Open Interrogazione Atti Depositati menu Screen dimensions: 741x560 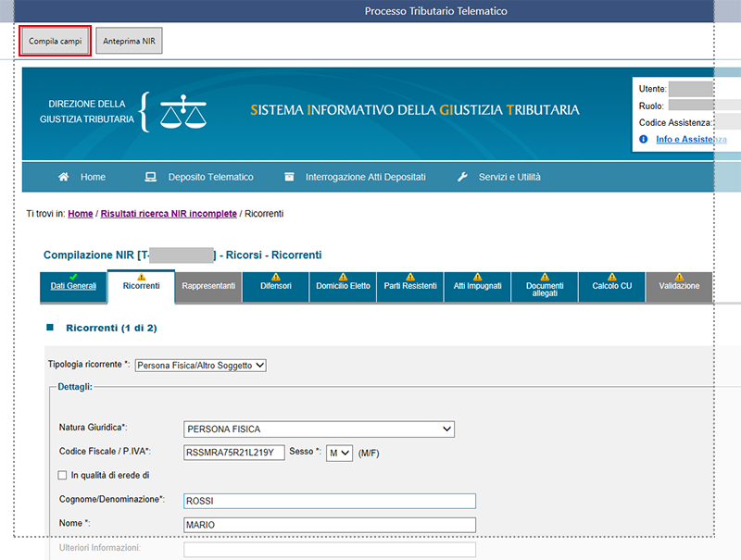365,177
